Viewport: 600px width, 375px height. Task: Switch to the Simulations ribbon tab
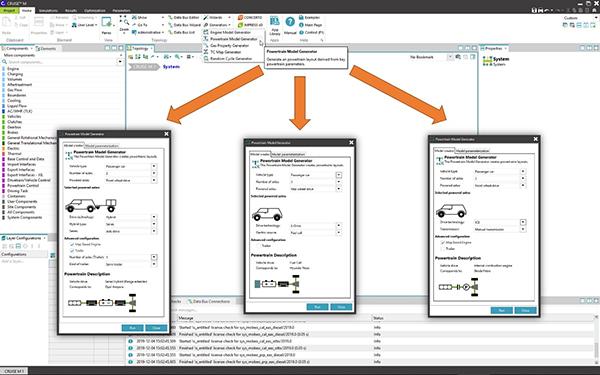click(x=48, y=11)
